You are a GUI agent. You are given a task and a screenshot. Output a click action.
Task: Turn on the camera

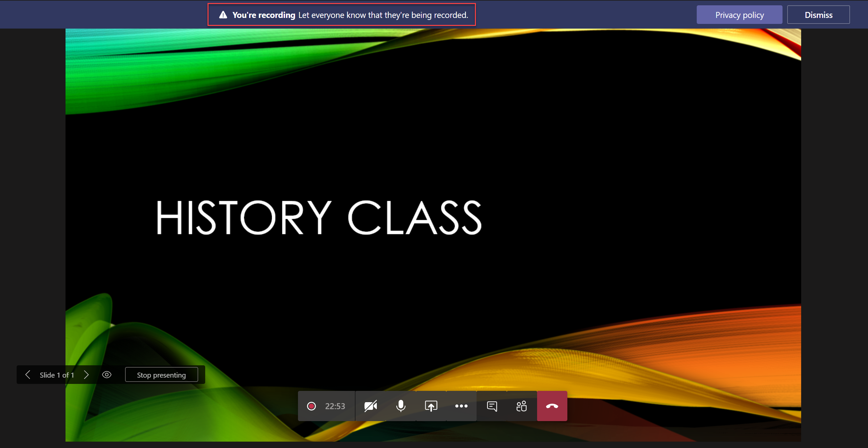pos(370,406)
